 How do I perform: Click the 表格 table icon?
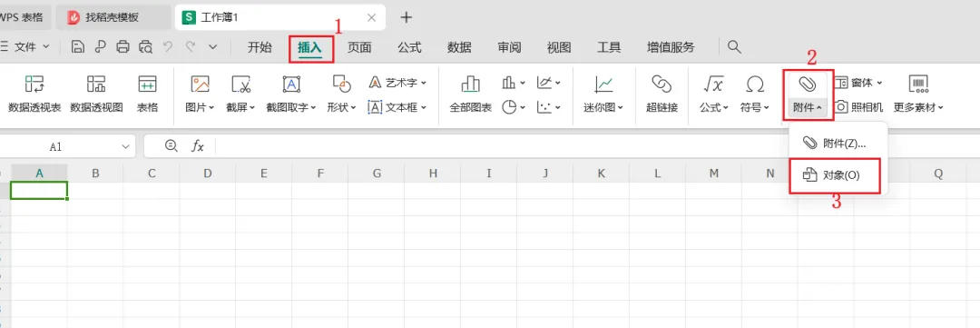tap(148, 94)
